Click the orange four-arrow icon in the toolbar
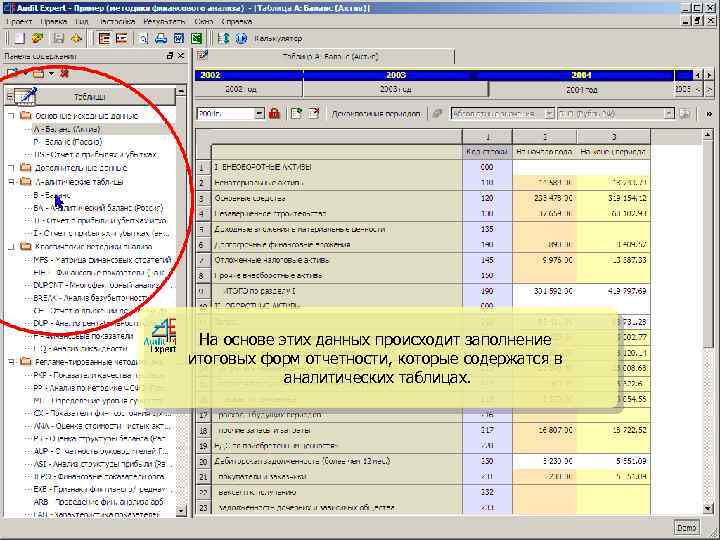This screenshot has height=540, width=720. coord(76,39)
